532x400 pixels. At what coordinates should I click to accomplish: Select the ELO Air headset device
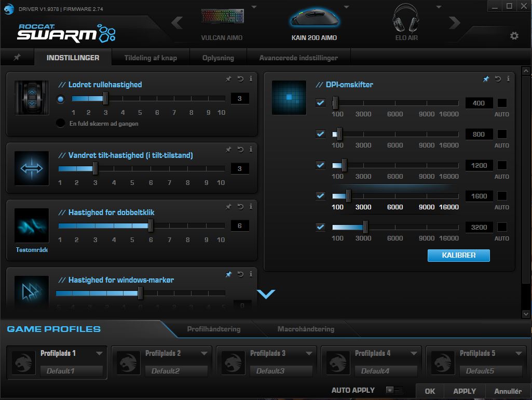(x=406, y=22)
